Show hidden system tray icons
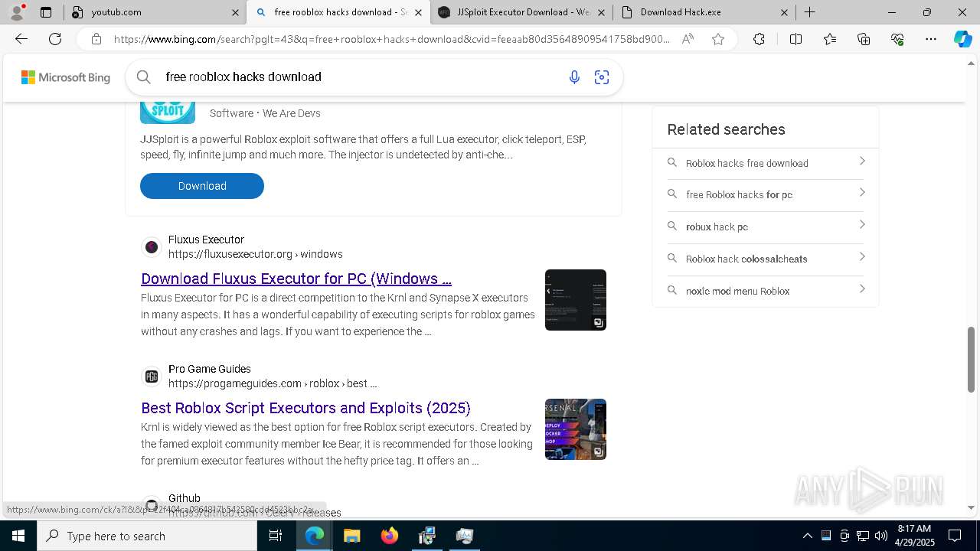980x551 pixels. click(807, 536)
